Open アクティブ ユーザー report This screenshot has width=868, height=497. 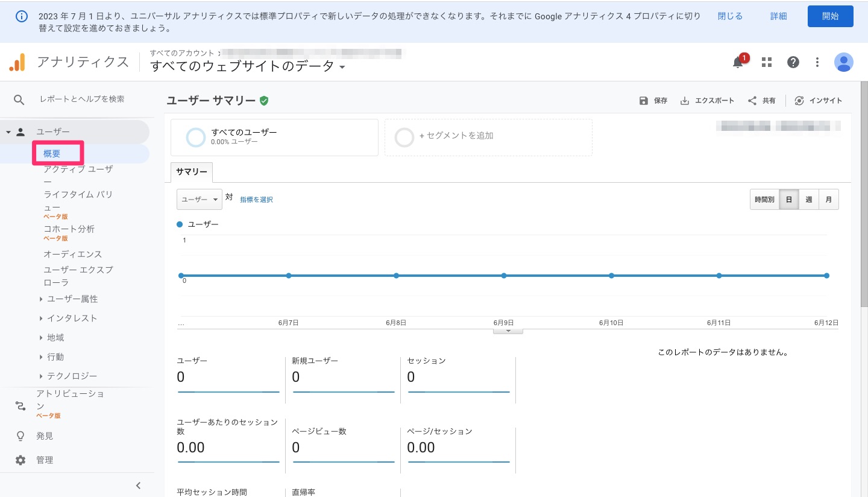78,176
